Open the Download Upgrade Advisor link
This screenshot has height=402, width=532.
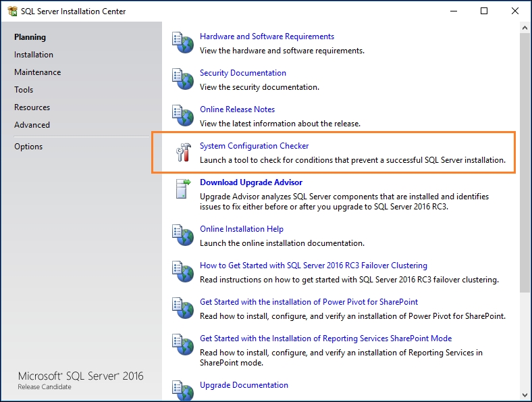tap(250, 182)
